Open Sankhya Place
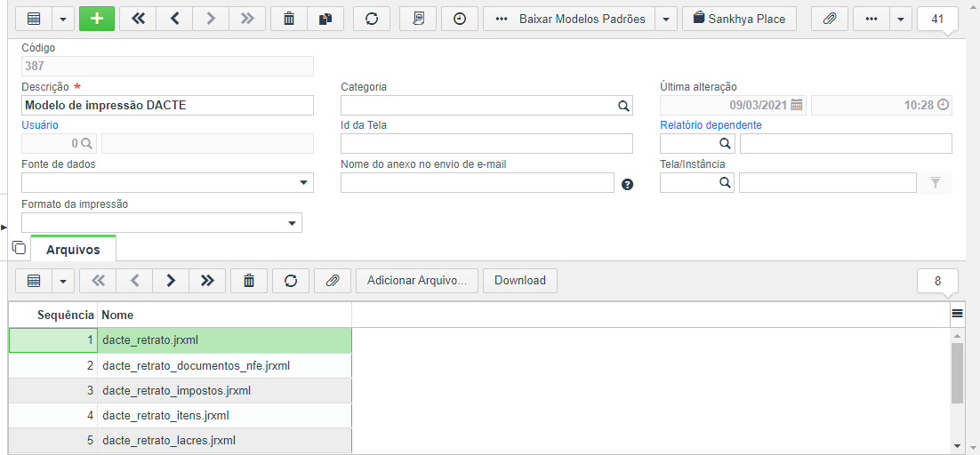 (x=739, y=19)
